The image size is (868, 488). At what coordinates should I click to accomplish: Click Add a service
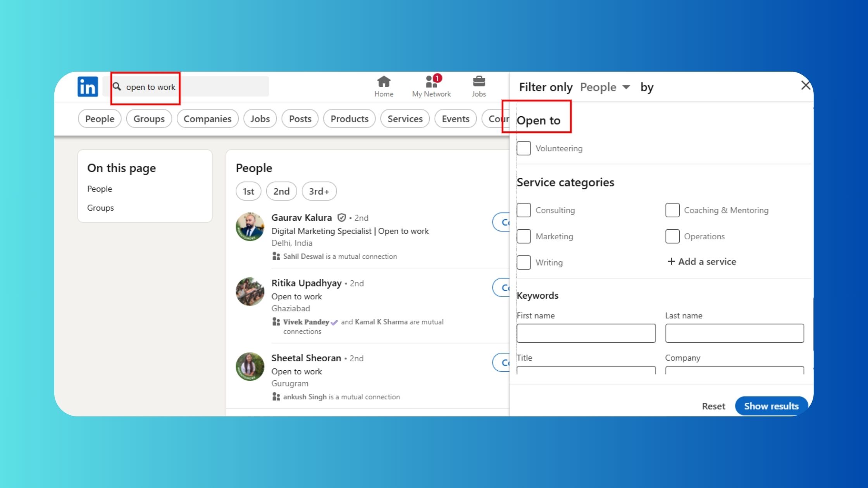coord(702,261)
